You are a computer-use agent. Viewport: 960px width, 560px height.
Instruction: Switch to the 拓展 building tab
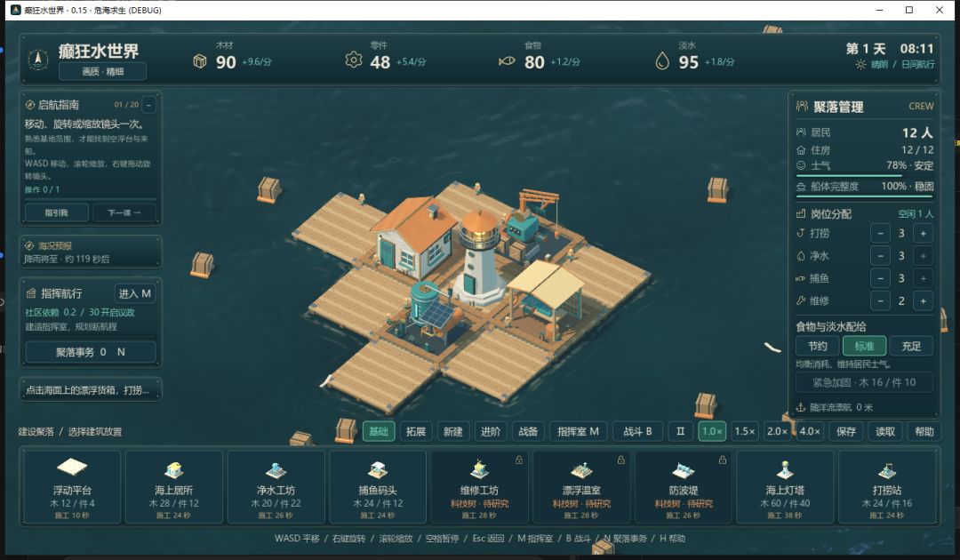click(x=416, y=431)
